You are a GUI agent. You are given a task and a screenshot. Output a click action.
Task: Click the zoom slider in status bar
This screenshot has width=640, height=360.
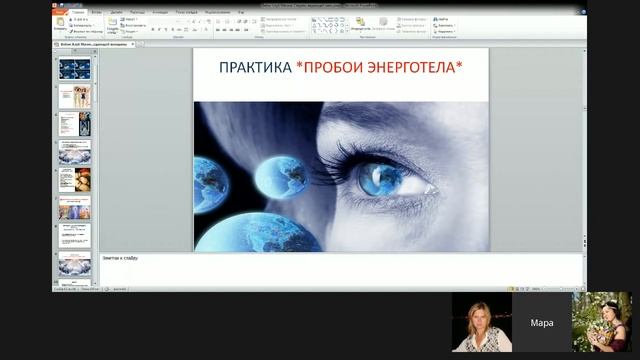tap(560, 289)
